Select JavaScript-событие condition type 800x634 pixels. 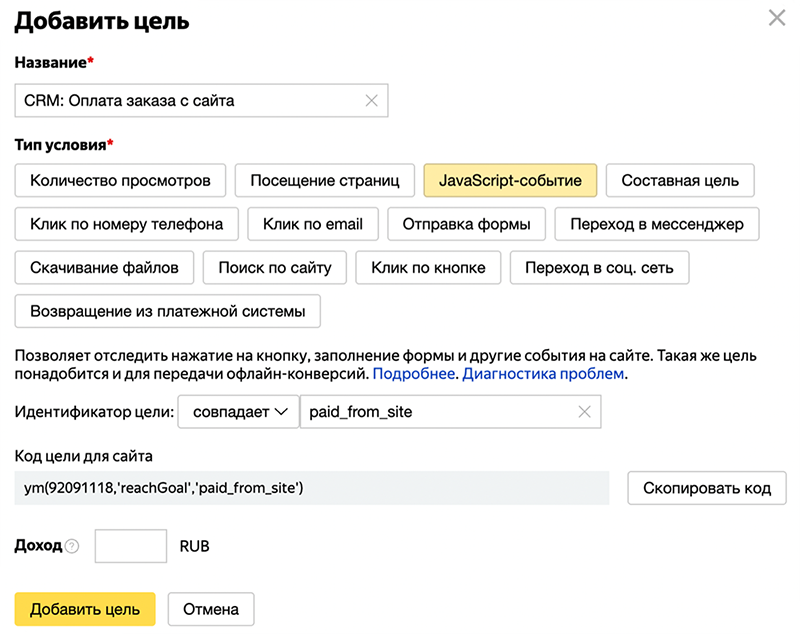point(510,181)
